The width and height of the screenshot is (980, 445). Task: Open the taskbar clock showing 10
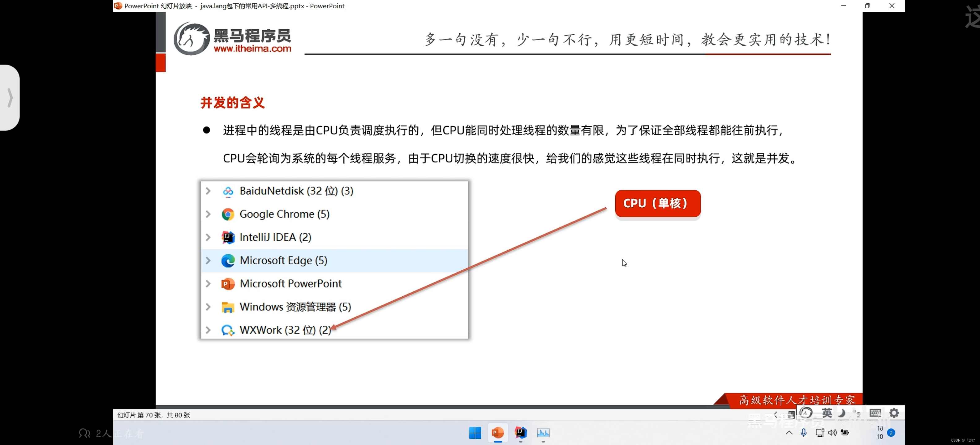pos(880,432)
